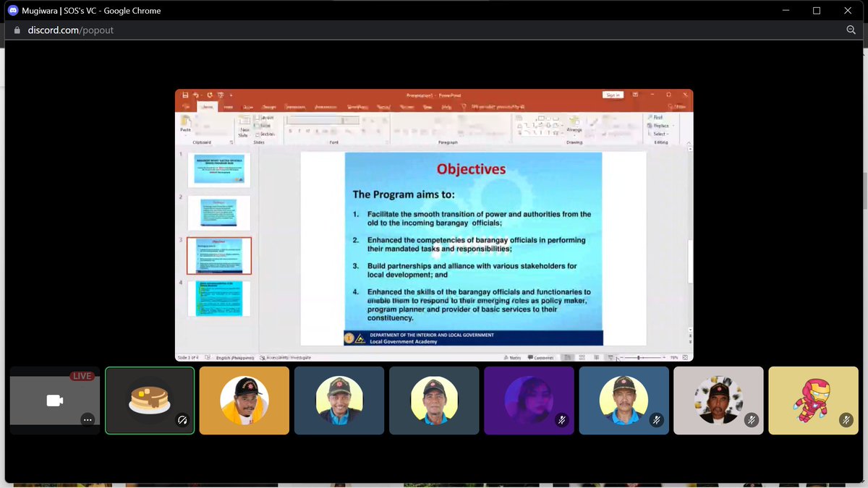Open the Customize Quick Access Toolbar dropdown arrow
The image size is (868, 488).
(231, 95)
